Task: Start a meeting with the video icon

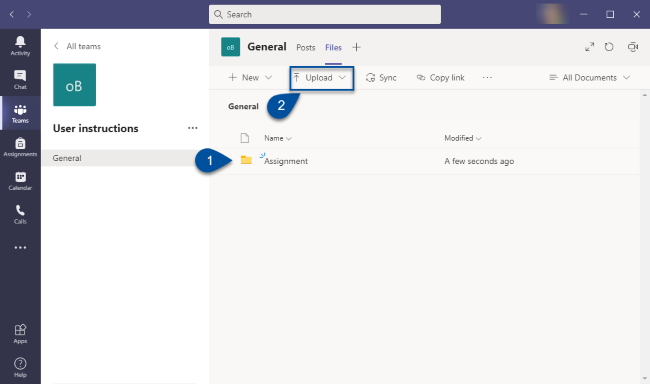Action: click(633, 47)
